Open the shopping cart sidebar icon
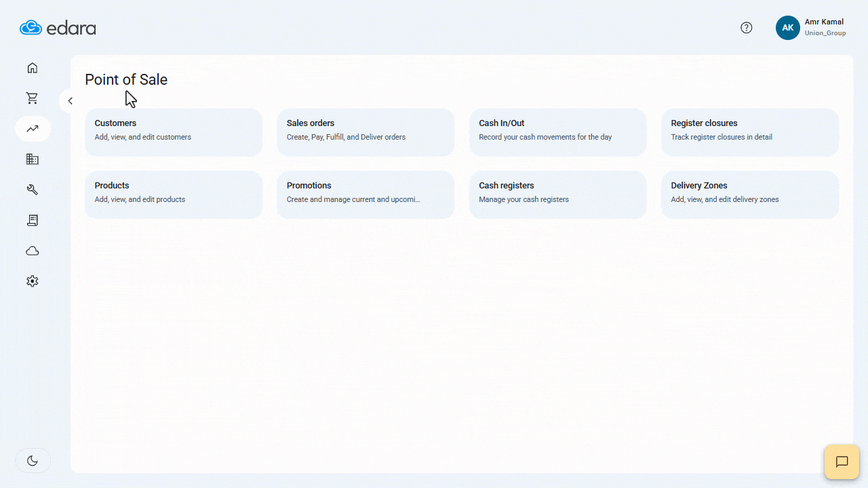868x488 pixels. point(32,98)
